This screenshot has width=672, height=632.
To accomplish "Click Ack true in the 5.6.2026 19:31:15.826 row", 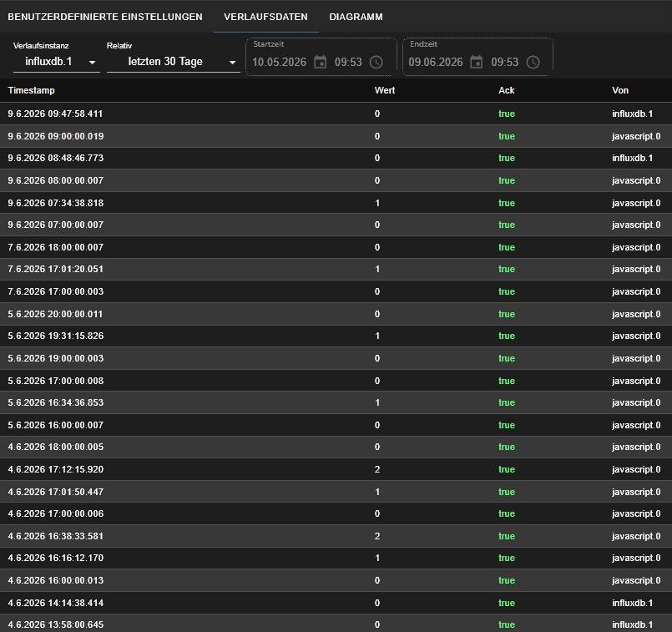I will [x=507, y=336].
